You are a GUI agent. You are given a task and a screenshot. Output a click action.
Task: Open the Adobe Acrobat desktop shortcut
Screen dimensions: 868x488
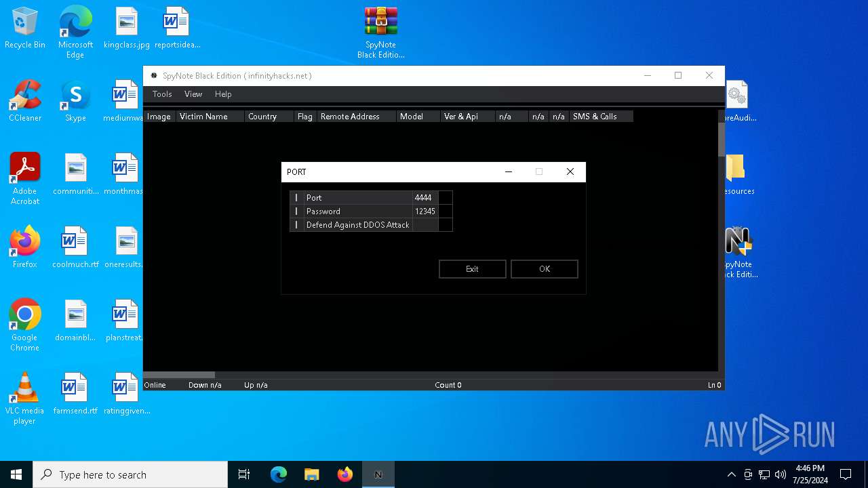point(25,179)
